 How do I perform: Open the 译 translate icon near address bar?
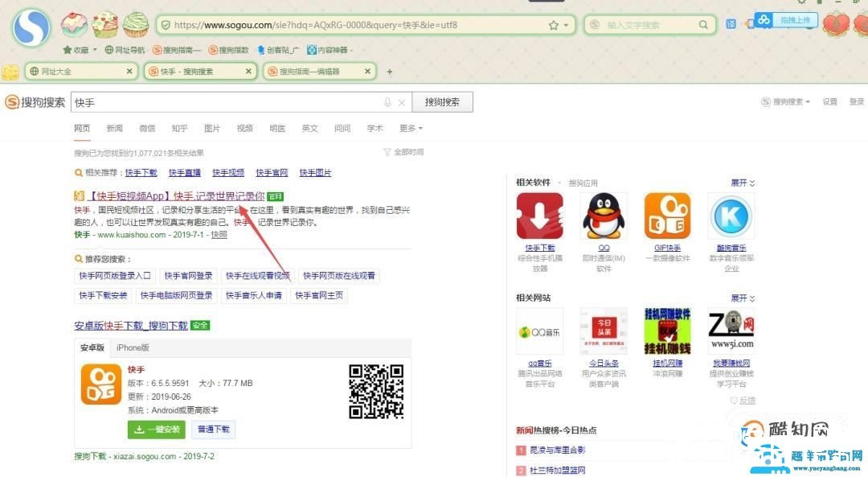[x=730, y=24]
